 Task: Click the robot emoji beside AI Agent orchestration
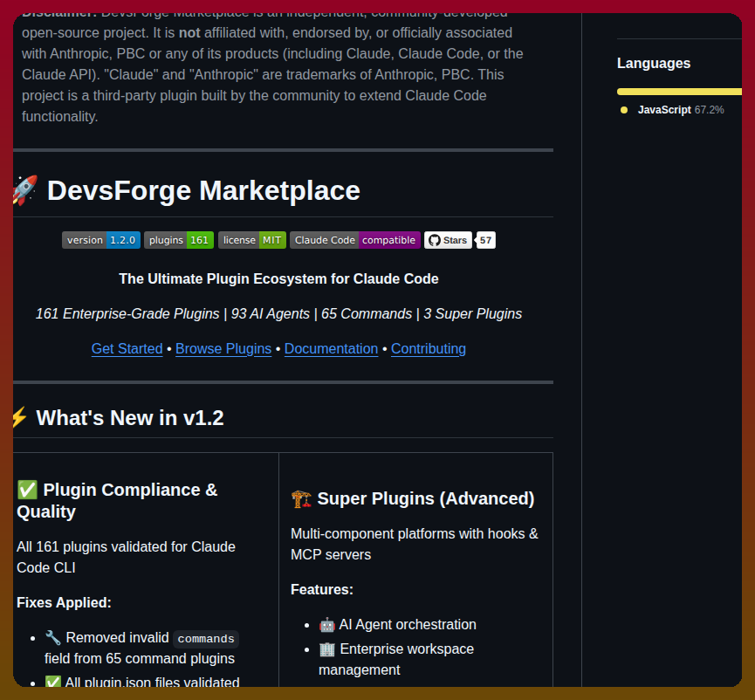point(327,625)
